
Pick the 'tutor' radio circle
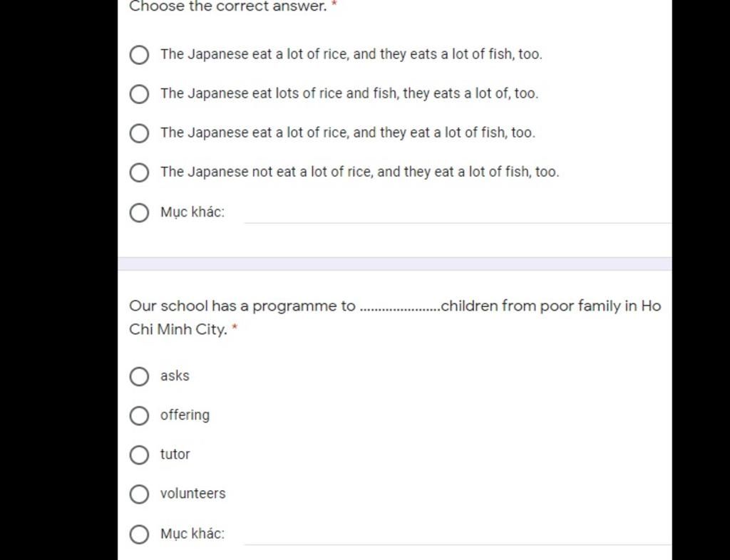click(x=139, y=455)
